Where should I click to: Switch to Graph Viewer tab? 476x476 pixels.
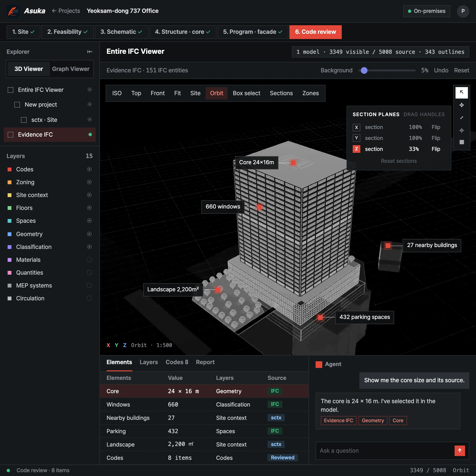pyautogui.click(x=71, y=69)
